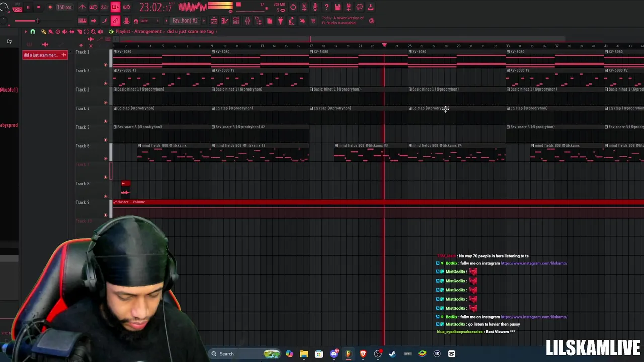Click the plus add pattern button

[x=204, y=21]
